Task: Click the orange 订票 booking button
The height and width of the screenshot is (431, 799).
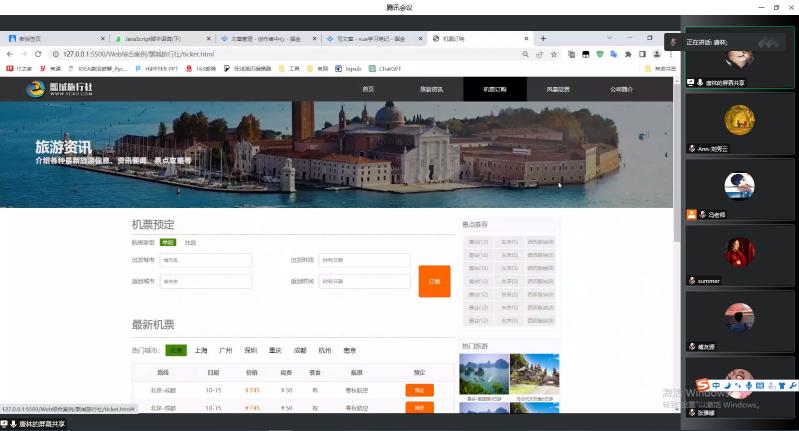Action: click(x=434, y=281)
